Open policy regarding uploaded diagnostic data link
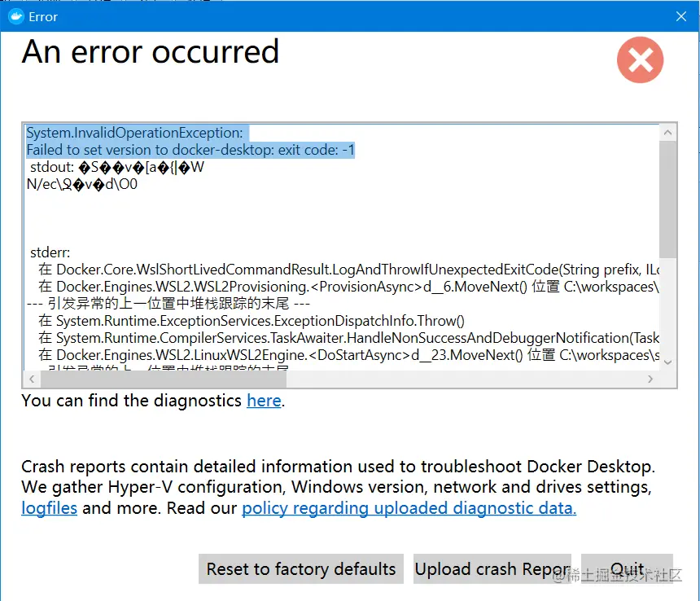The height and width of the screenshot is (601, 700). (409, 508)
